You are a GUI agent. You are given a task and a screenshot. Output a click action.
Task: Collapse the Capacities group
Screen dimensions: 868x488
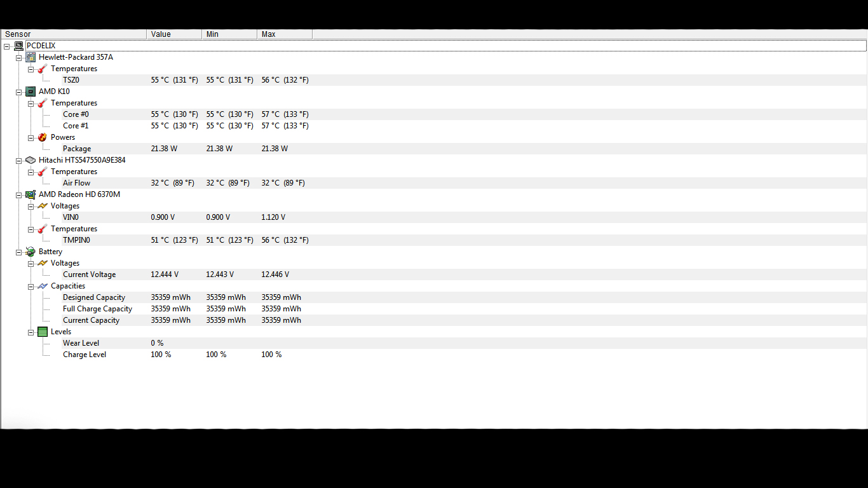click(x=31, y=287)
